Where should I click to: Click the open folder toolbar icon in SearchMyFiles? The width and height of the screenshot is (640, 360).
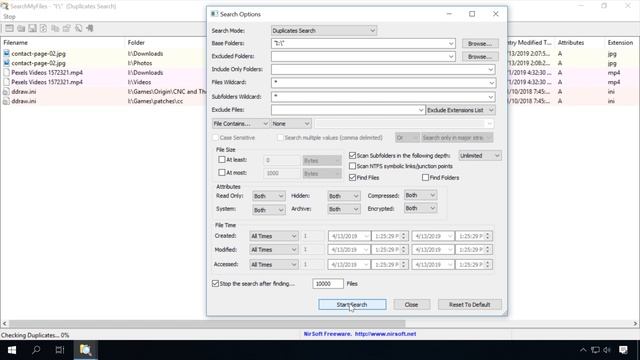[x=21, y=28]
